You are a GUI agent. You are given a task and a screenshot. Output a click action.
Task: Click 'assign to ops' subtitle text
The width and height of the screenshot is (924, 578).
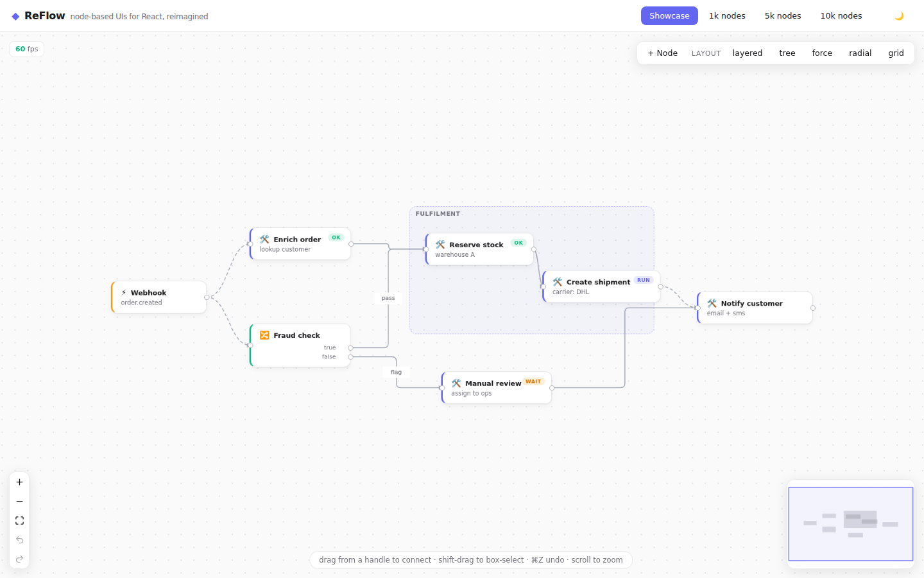pos(472,393)
